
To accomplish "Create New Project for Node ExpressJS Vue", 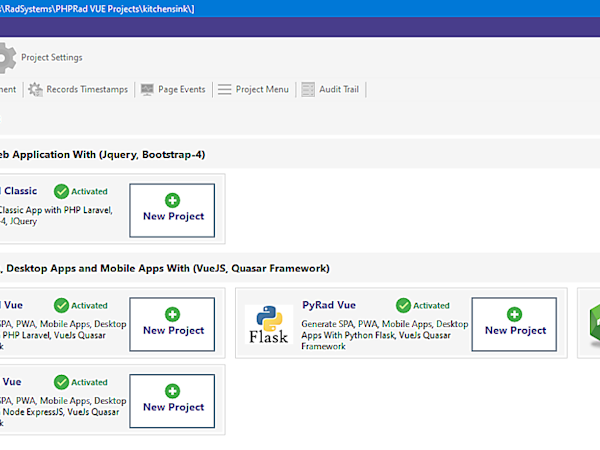I will click(172, 401).
